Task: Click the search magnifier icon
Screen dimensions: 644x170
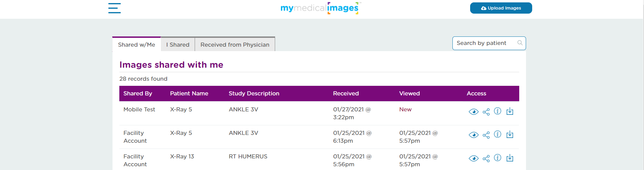Action: click(x=520, y=43)
